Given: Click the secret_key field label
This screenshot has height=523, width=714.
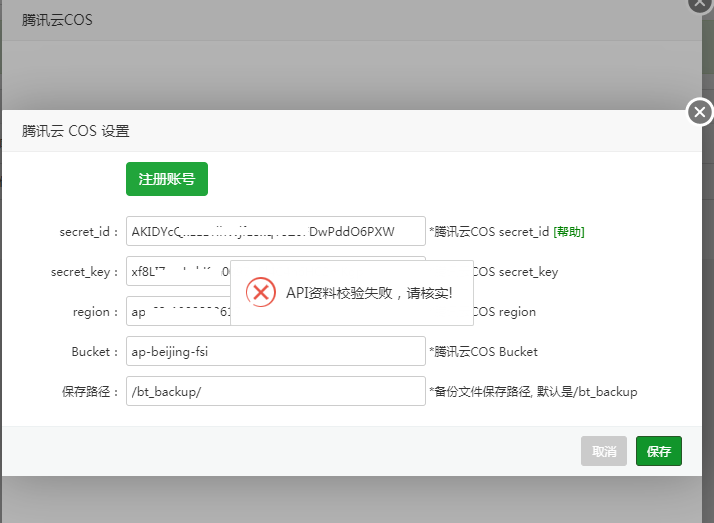Looking at the screenshot, I should 85,272.
